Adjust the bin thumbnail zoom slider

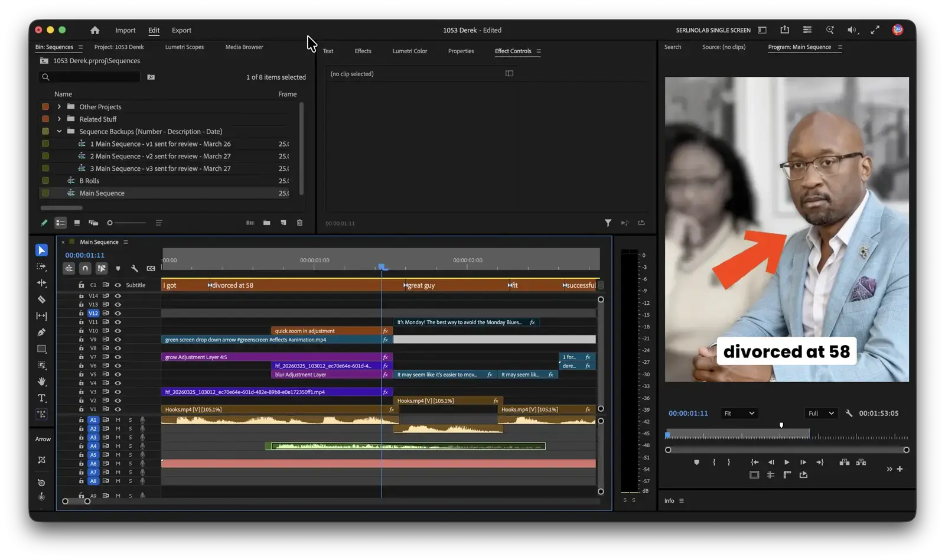(x=126, y=223)
